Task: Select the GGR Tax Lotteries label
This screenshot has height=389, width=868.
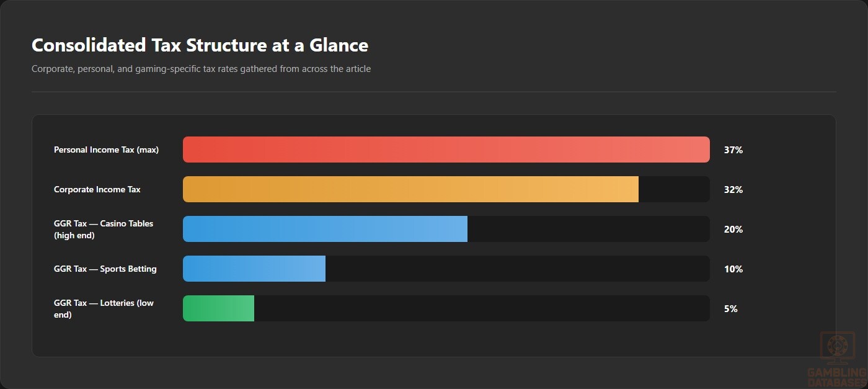Action: point(104,308)
